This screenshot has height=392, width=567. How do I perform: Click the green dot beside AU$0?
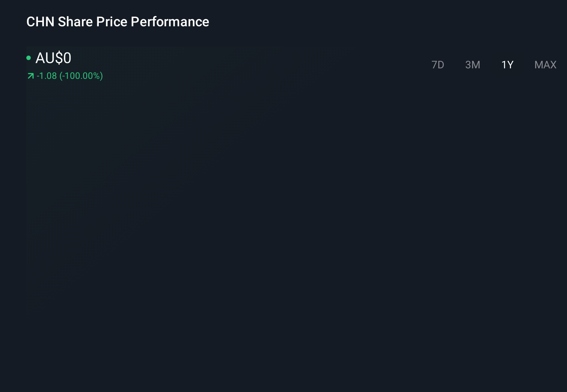coord(29,58)
